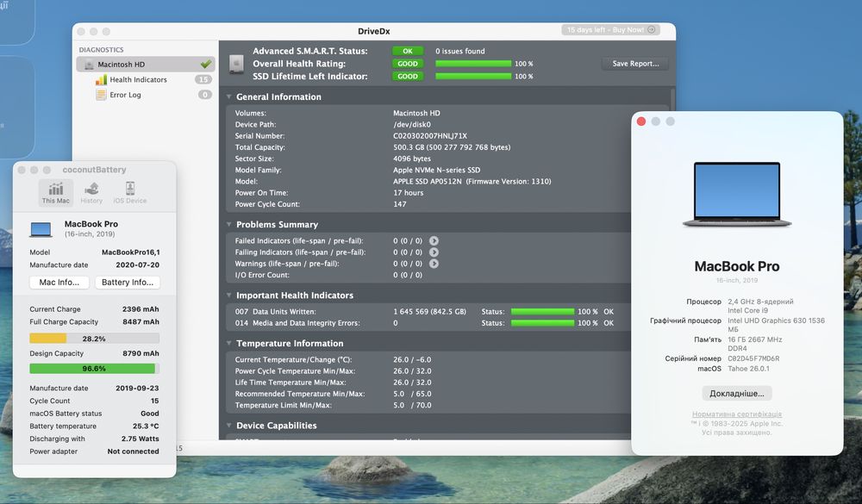Screen dimensions: 862x504
Task: Click '1 645 569 (842.5 GB)' data written value
Action: (x=429, y=312)
